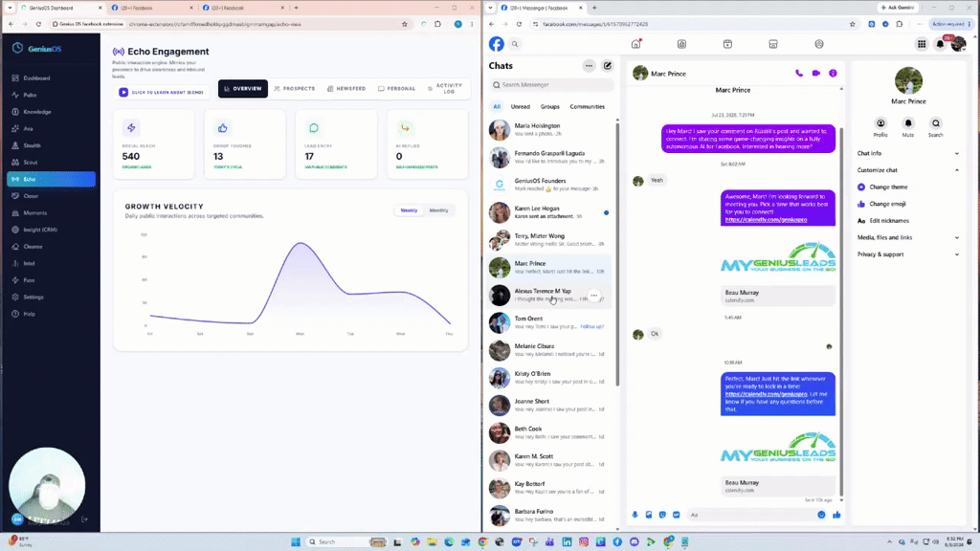Image resolution: width=980 pixels, height=551 pixels.
Task: Click the Aa message input field
Action: 750,515
